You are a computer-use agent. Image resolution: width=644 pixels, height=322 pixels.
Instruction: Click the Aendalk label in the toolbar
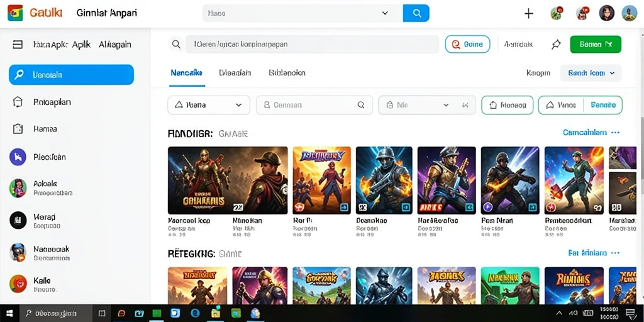click(518, 45)
